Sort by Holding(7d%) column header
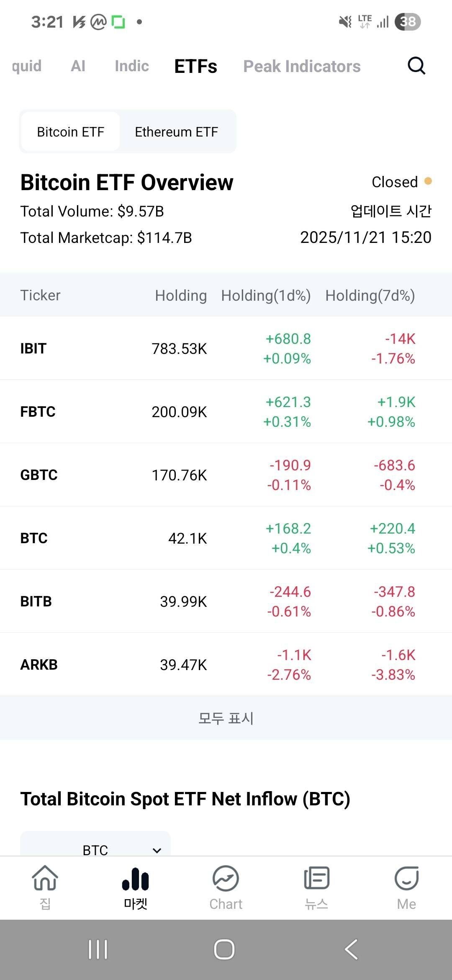452x980 pixels. (370, 295)
